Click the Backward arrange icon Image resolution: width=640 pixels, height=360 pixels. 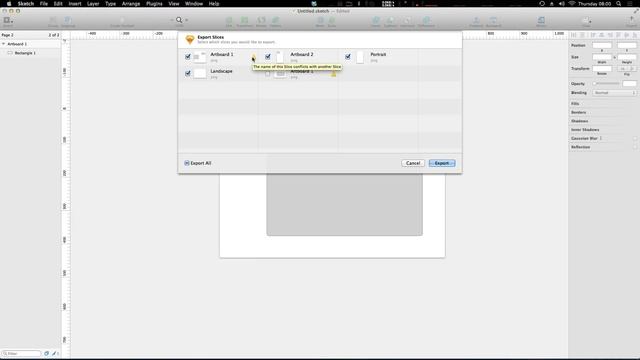(493, 20)
